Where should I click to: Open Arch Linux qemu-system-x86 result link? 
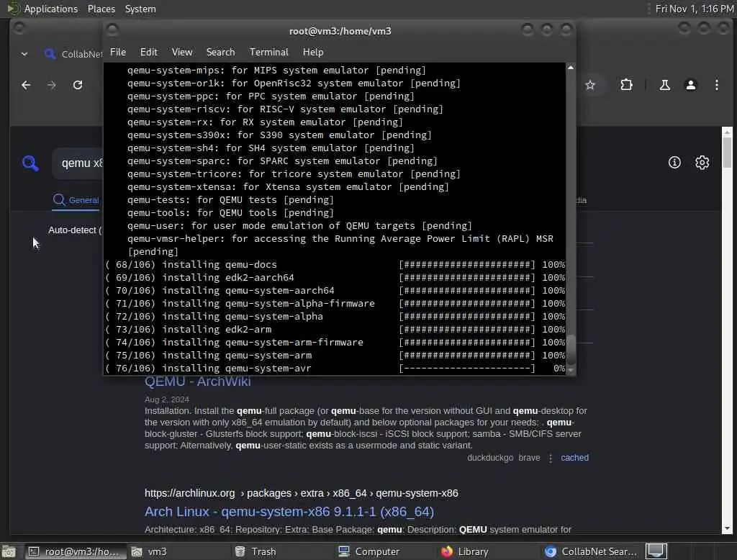point(289,512)
